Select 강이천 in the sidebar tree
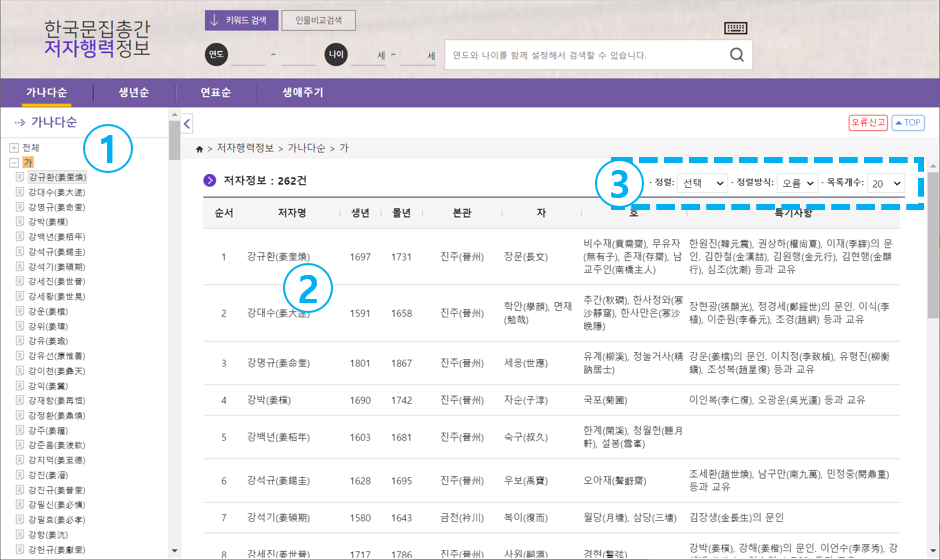Image resolution: width=940 pixels, height=560 pixels. [x=56, y=371]
